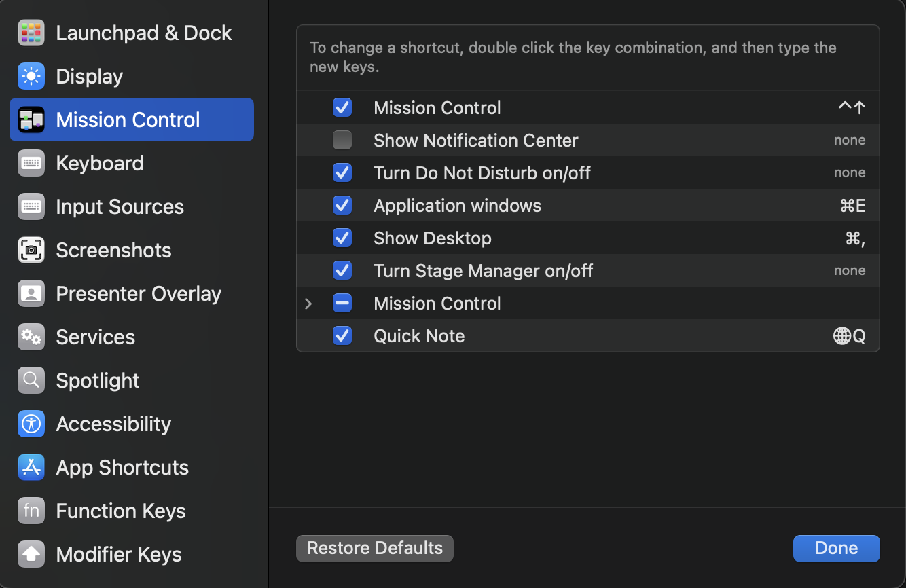The image size is (906, 588).
Task: Select App Shortcuts in sidebar
Action: (x=122, y=467)
